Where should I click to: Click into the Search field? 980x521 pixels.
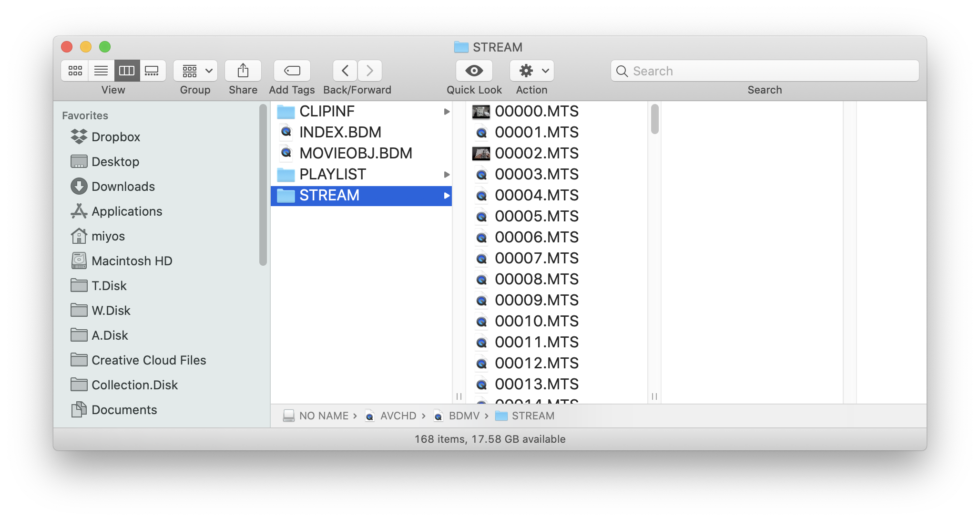[765, 71]
